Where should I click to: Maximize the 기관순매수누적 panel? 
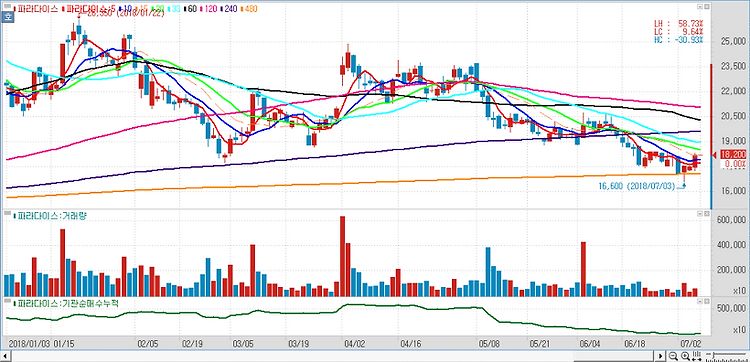[x=706, y=302]
